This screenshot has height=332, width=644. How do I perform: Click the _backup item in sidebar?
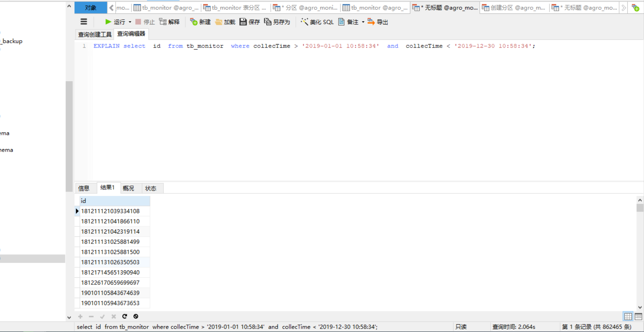[x=12, y=41]
